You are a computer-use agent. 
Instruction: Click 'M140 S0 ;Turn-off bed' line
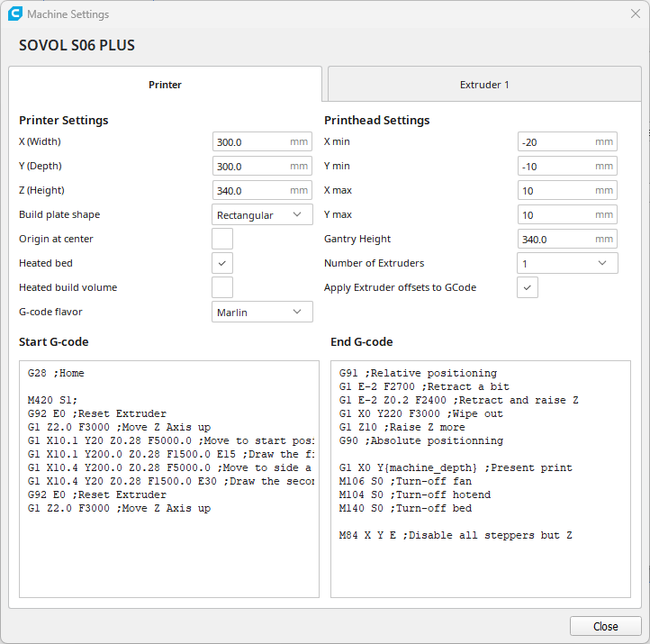(x=405, y=508)
